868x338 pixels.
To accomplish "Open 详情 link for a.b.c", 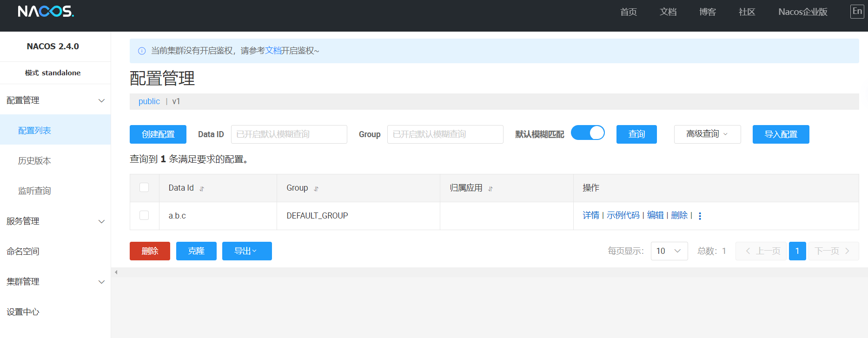I will pos(591,215).
